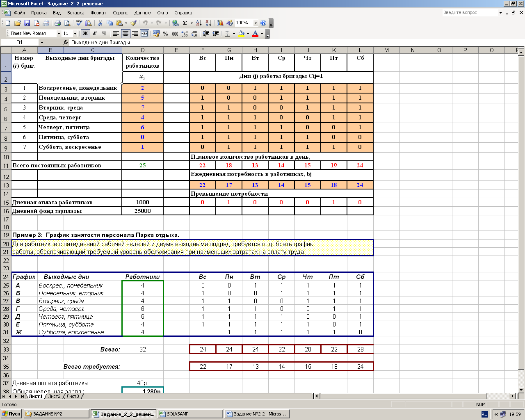525x420 pixels.
Task: Switch to the Лист3 sheet tab
Action: 73,396
